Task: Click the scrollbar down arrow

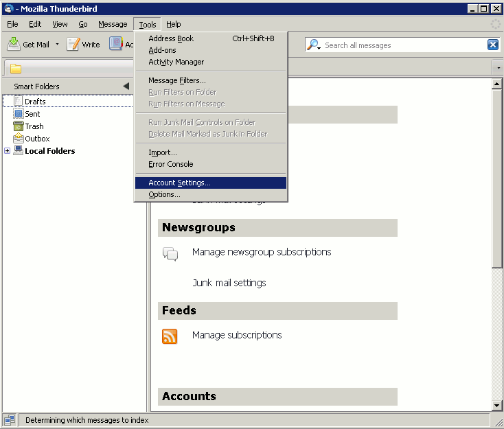Action: click(496, 406)
